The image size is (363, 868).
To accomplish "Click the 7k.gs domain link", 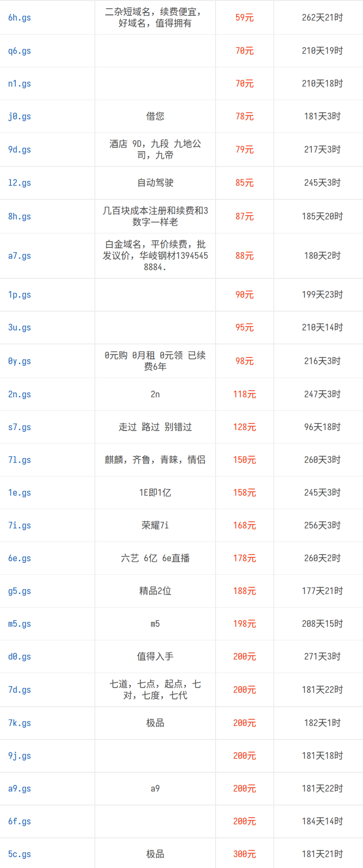I will pyautogui.click(x=20, y=723).
